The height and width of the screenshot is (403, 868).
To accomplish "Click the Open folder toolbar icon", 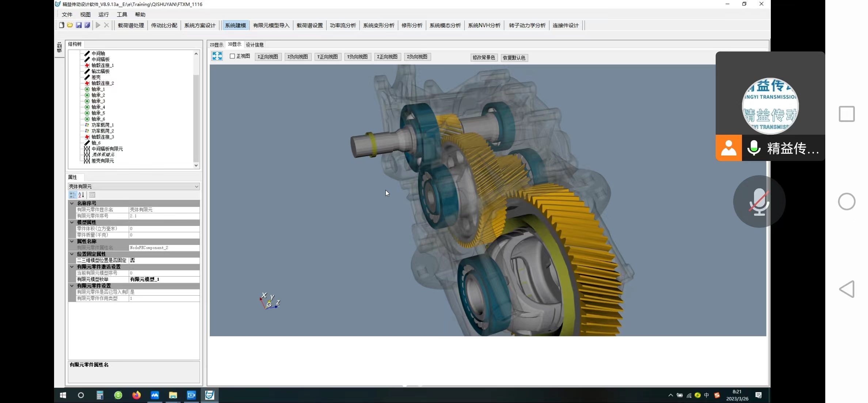I will pos(70,25).
